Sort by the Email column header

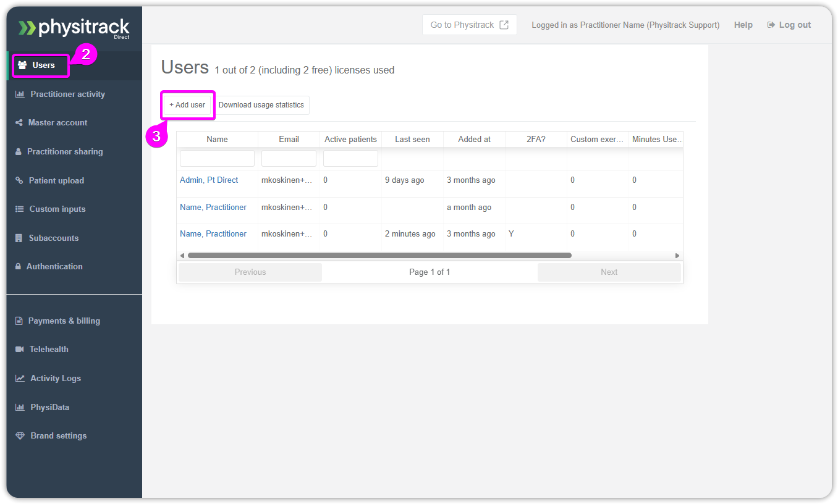289,140
